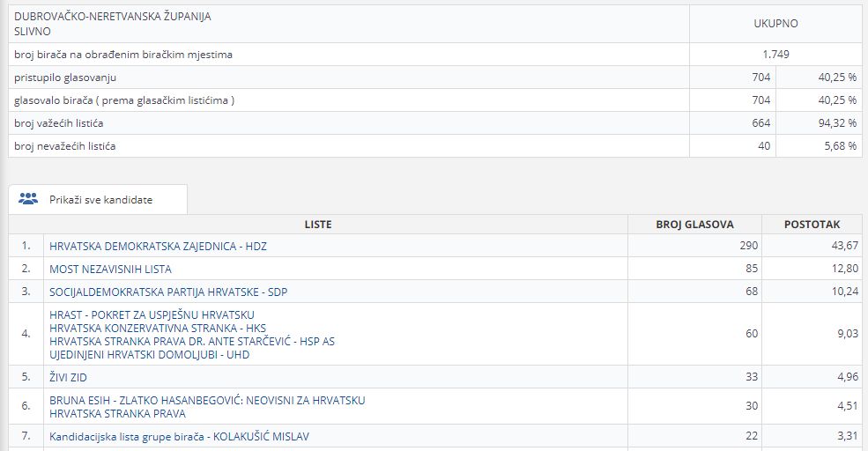The image size is (868, 451).
Task: Select the HSP AS Dr. Ante Starčević line
Action: (192, 341)
